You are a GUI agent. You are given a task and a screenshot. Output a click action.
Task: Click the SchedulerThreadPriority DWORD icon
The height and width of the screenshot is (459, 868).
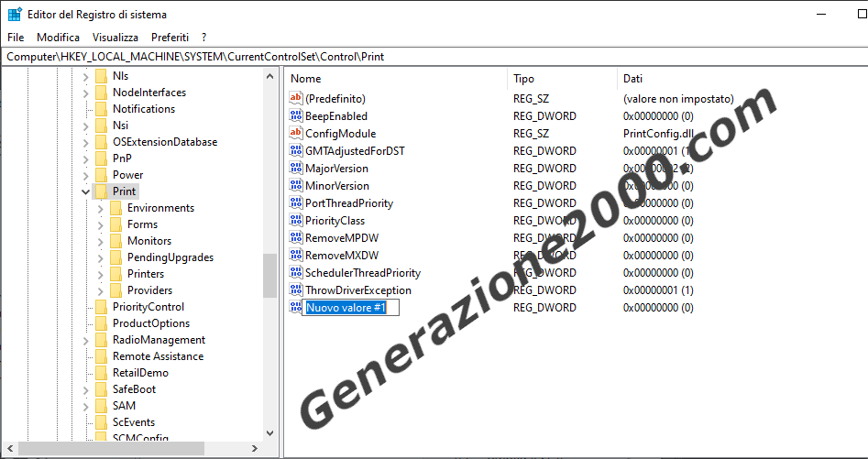(x=296, y=273)
